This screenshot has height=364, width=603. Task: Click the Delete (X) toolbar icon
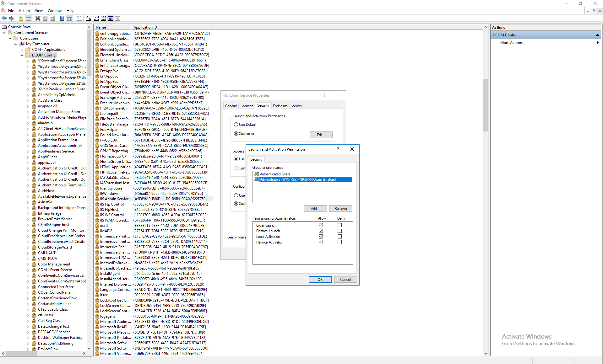38,18
